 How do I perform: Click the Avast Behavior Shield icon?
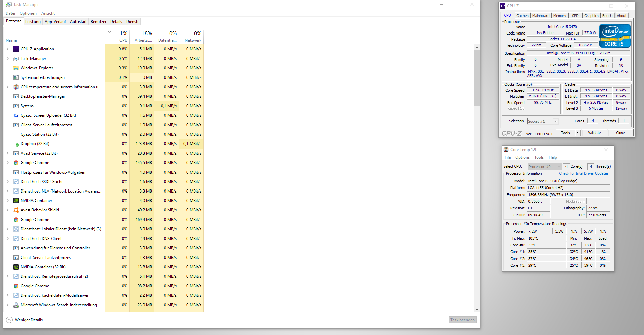[16, 210]
